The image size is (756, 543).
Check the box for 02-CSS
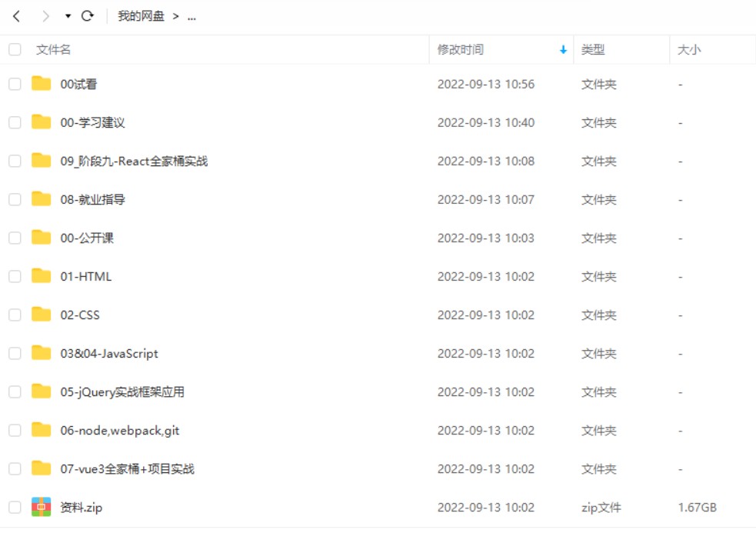(x=15, y=315)
